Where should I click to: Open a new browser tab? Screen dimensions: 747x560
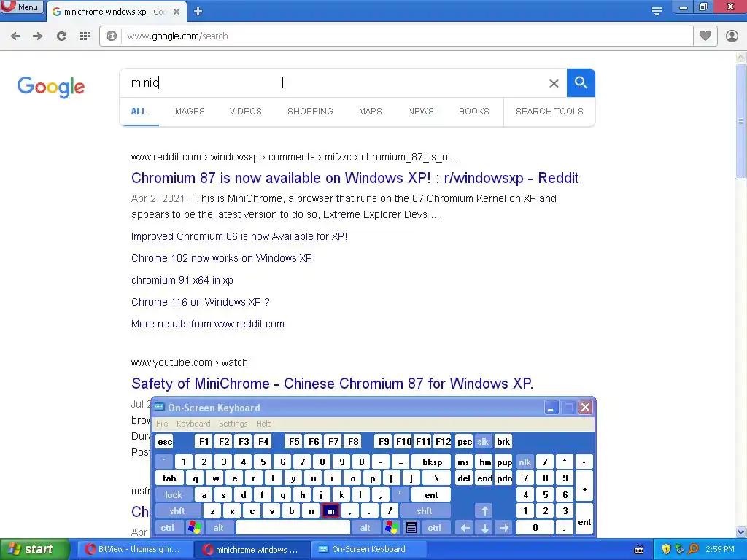pyautogui.click(x=198, y=12)
